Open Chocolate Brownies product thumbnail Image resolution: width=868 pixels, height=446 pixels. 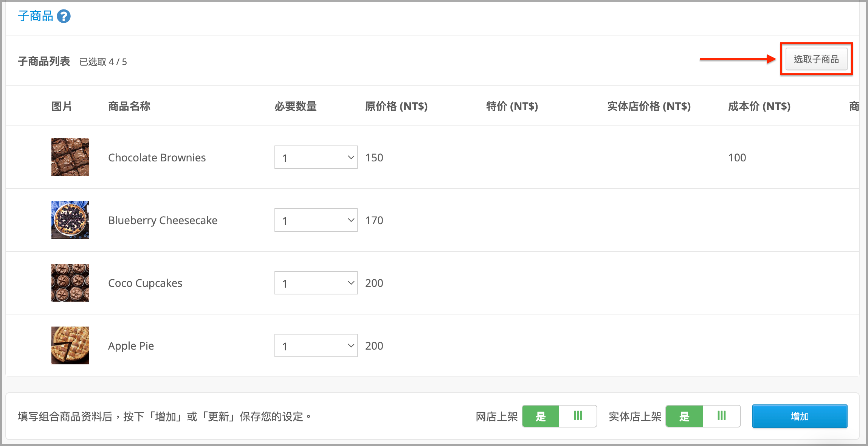point(70,157)
